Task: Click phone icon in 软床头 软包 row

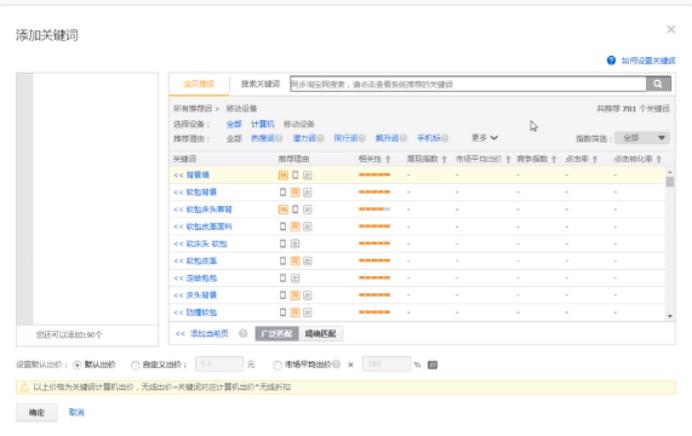Action: [283, 244]
